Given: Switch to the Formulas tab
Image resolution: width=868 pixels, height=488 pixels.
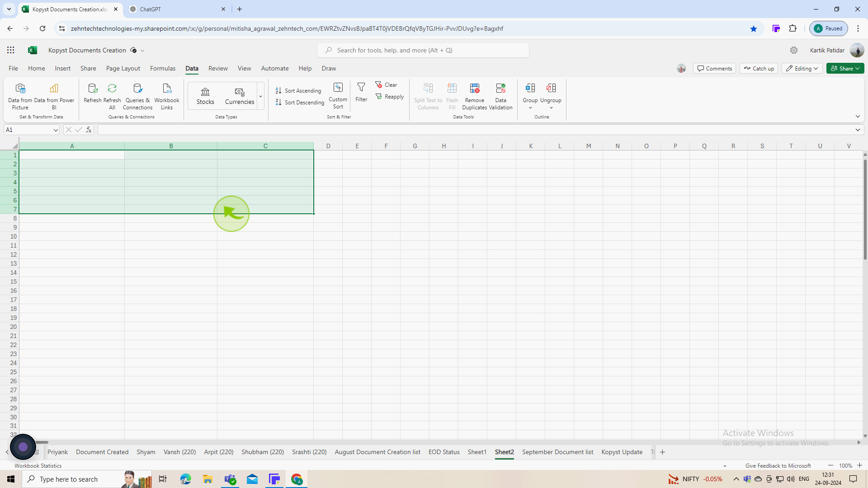Looking at the screenshot, I should 163,68.
